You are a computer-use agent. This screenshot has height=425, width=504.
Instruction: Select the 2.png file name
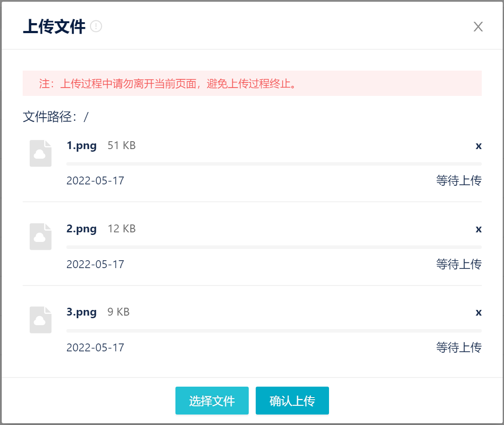[x=82, y=229]
